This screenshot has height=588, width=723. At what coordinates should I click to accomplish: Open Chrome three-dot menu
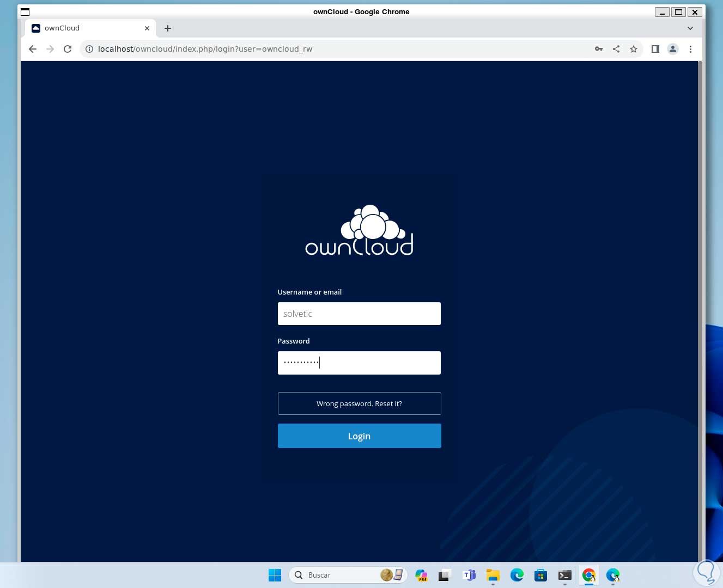point(690,49)
